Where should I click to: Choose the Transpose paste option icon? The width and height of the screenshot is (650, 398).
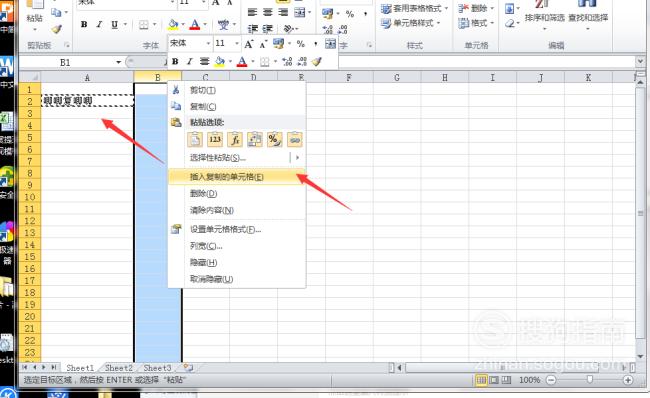pyautogui.click(x=255, y=140)
